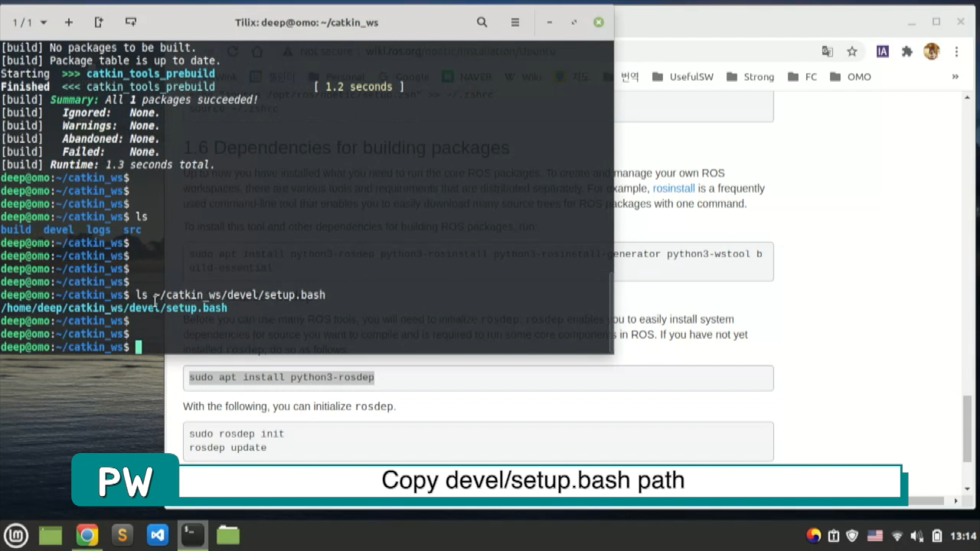The height and width of the screenshot is (551, 980).
Task: Show more bookmarks with the chevron
Action: [x=955, y=77]
